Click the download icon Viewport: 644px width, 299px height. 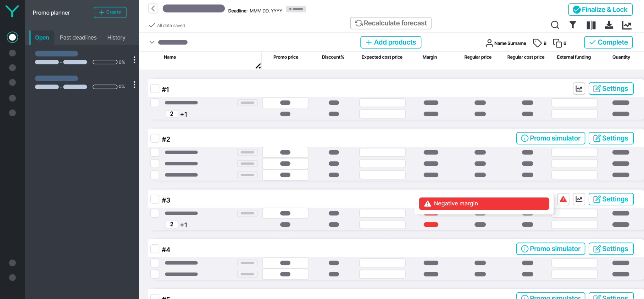point(609,25)
